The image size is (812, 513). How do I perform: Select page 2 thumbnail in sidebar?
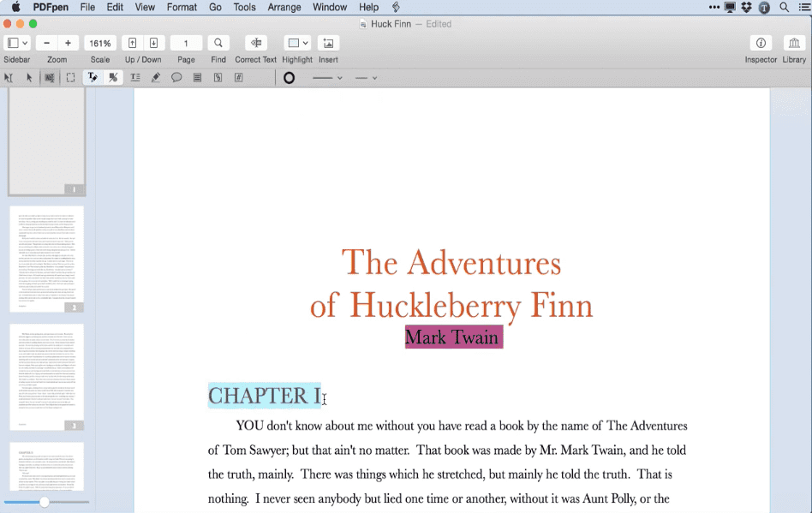tap(46, 259)
